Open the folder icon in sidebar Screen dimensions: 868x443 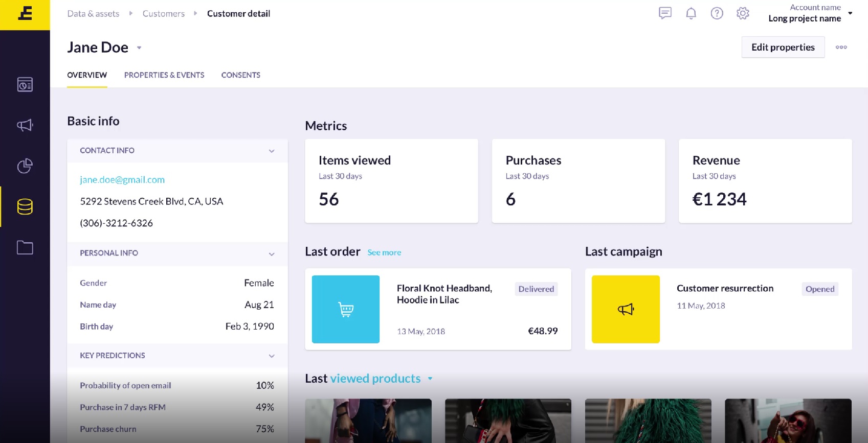(25, 248)
